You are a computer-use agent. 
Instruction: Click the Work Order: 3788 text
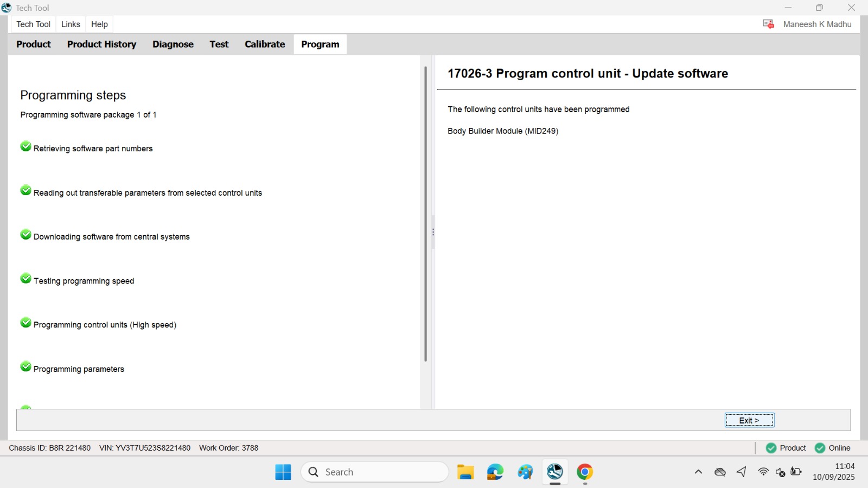[x=228, y=448]
